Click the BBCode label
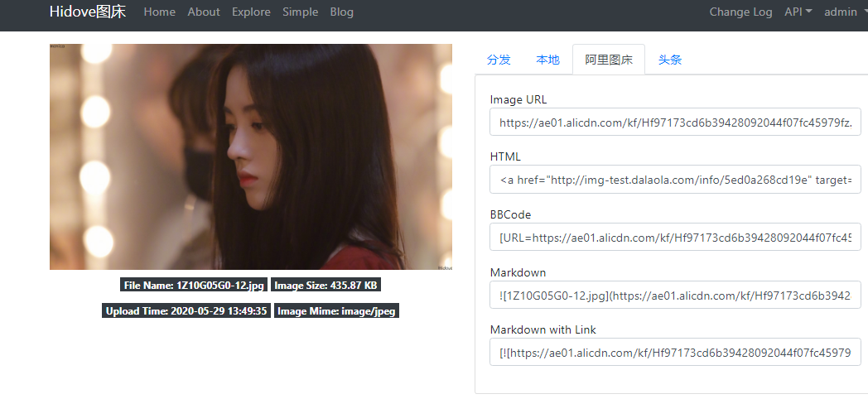The width and height of the screenshot is (868, 399). click(x=510, y=214)
